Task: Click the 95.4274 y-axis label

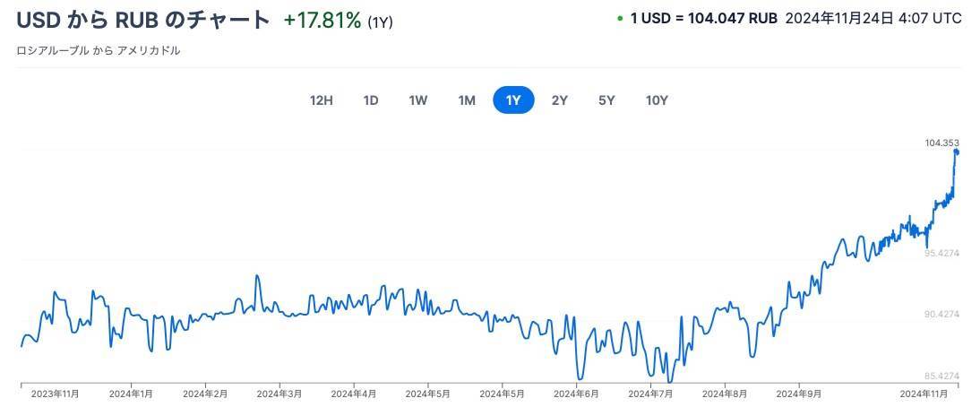Action: pyautogui.click(x=941, y=253)
